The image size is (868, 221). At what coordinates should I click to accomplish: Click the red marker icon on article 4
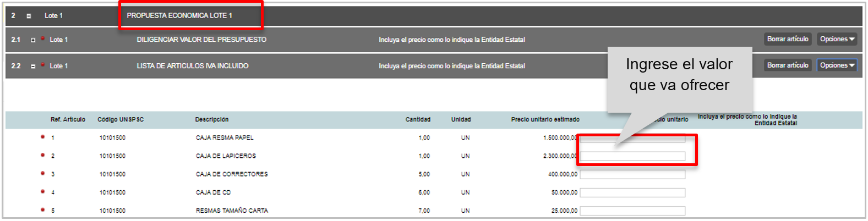42,191
